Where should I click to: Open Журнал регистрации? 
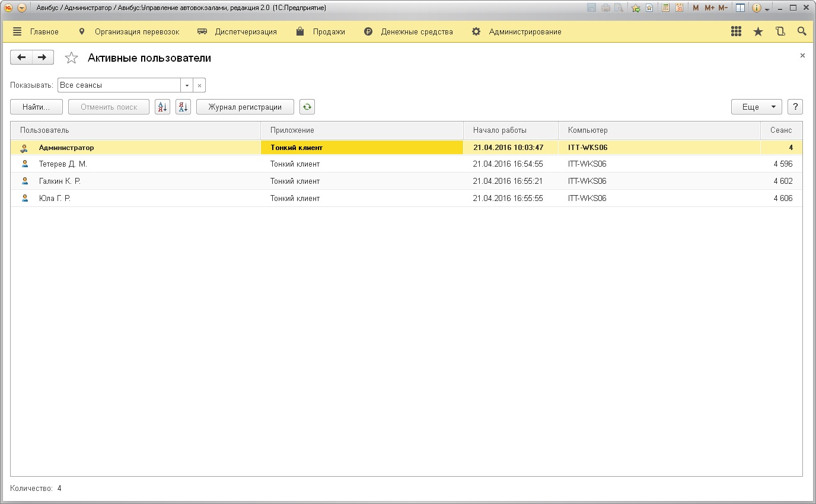[x=245, y=107]
